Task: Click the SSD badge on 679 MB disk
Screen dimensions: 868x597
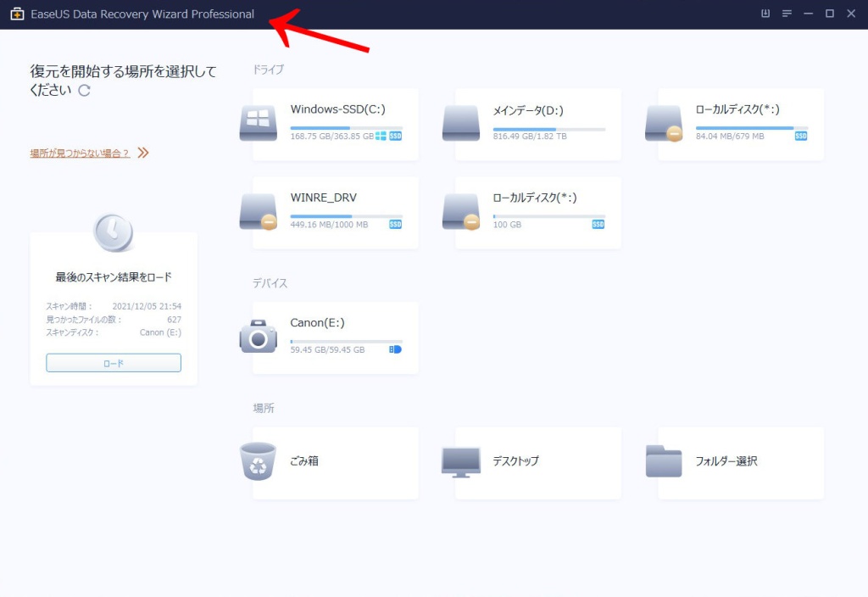Action: [801, 137]
